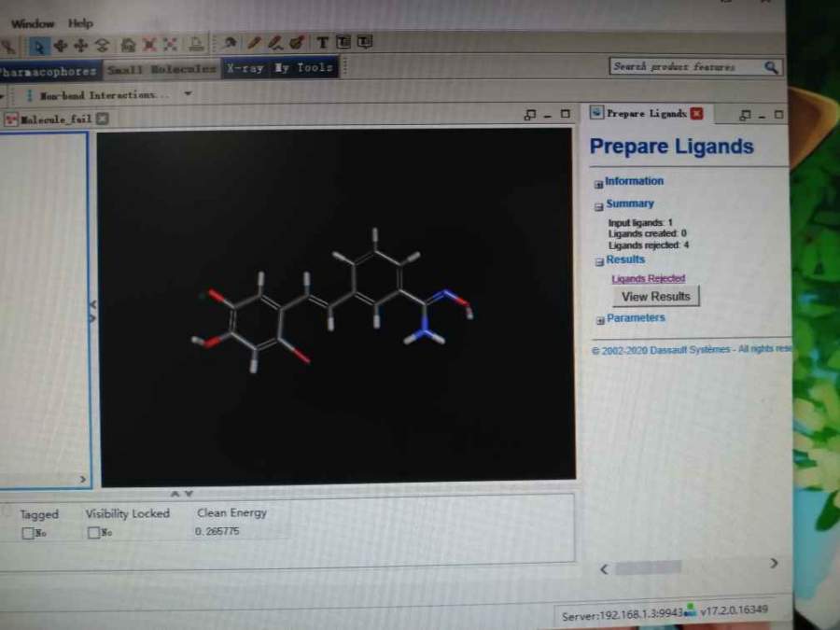Click the Search product features field
840x630 pixels.
click(686, 67)
